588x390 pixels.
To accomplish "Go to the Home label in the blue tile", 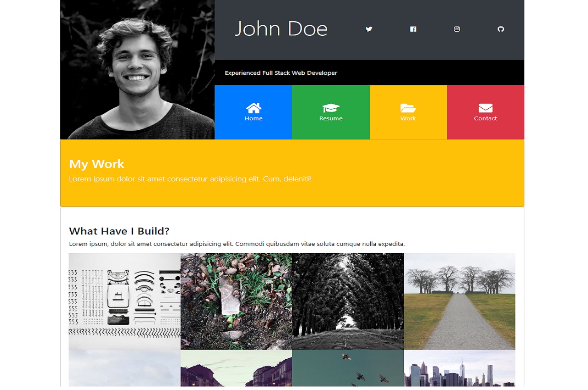I will 254,118.
